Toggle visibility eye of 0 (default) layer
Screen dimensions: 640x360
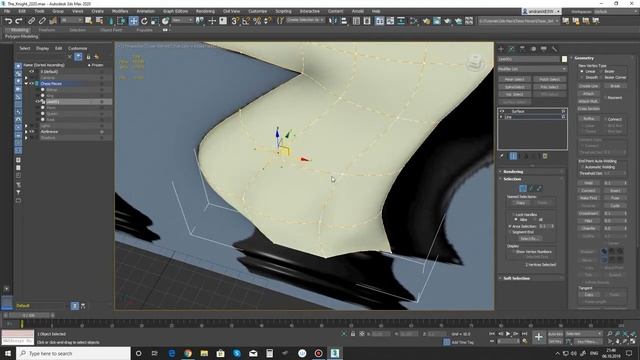pos(31,71)
